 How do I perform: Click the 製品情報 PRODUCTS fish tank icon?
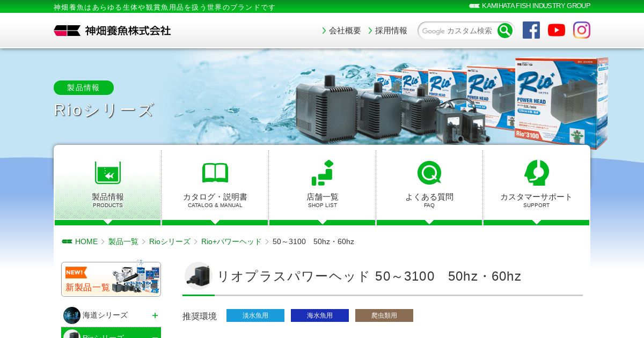coord(108,173)
